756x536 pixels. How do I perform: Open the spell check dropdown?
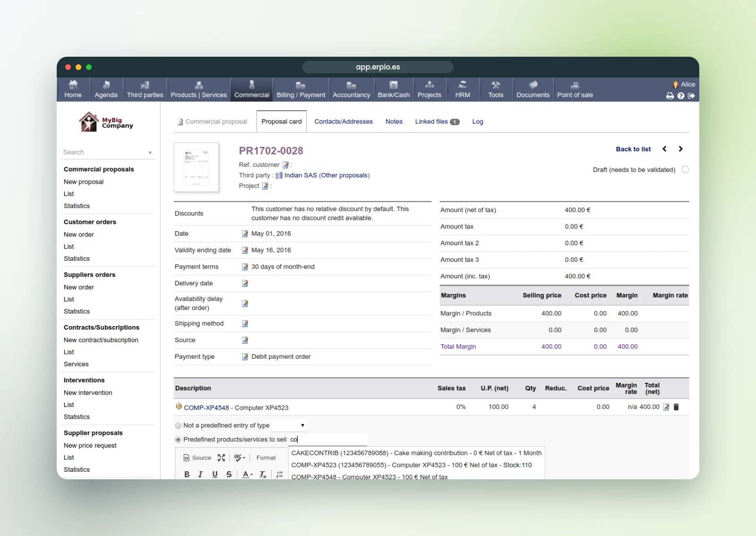coord(240,458)
